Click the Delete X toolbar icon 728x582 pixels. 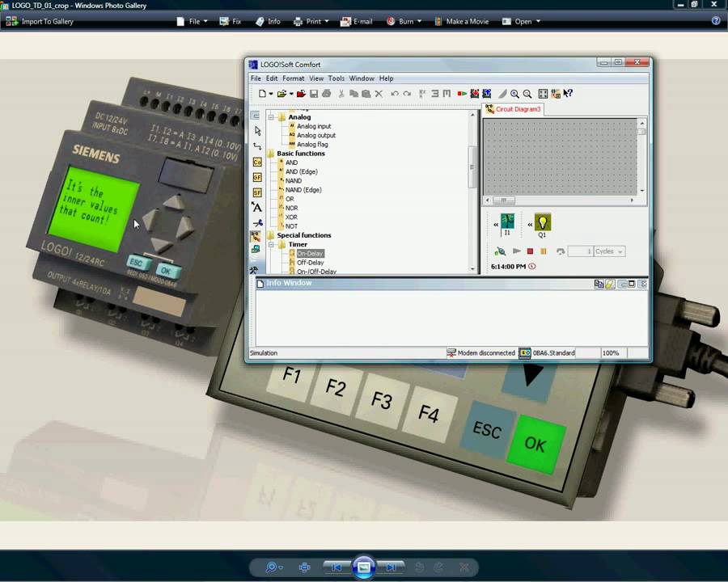click(x=379, y=94)
